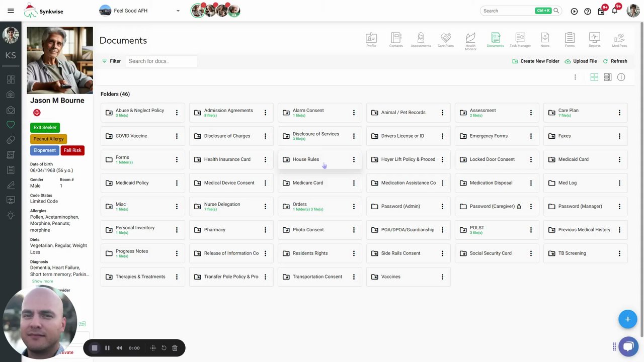Switch to list view layout
This screenshot has width=644, height=362.
click(x=608, y=77)
